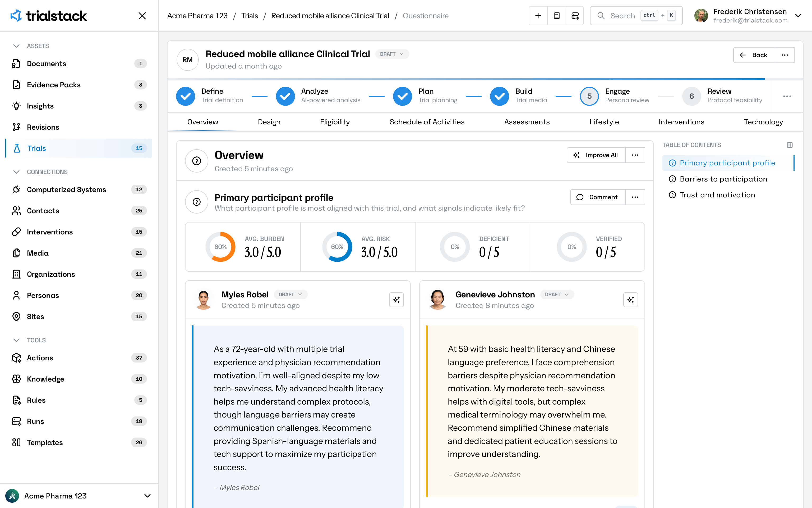Click the AI sparkle icon on Genevieve Johnston card
The width and height of the screenshot is (812, 508).
[630, 300]
